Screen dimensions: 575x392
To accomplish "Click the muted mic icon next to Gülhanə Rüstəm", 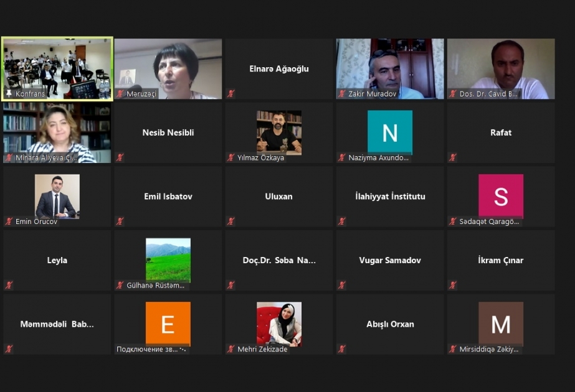I will tap(120, 285).
